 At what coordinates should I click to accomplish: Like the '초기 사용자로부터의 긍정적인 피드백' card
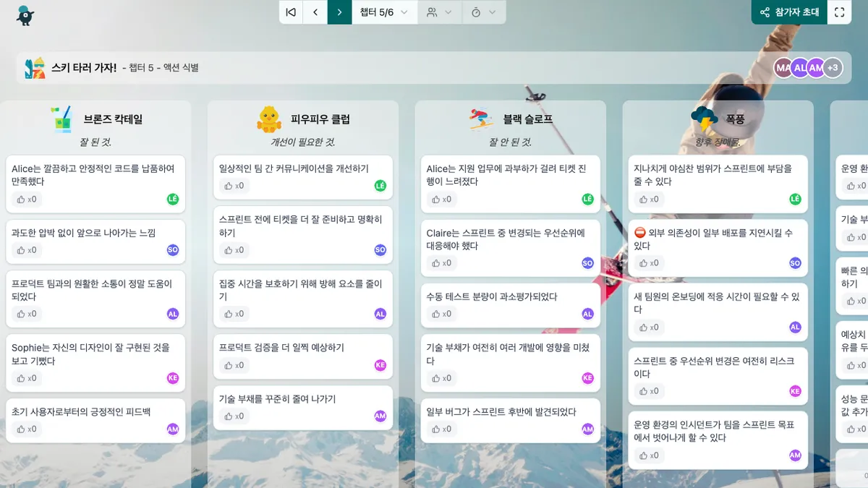point(27,429)
